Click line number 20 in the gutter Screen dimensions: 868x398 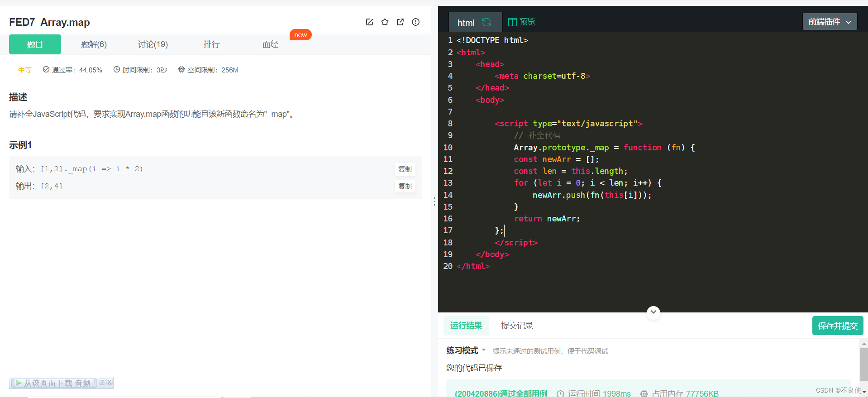448,266
